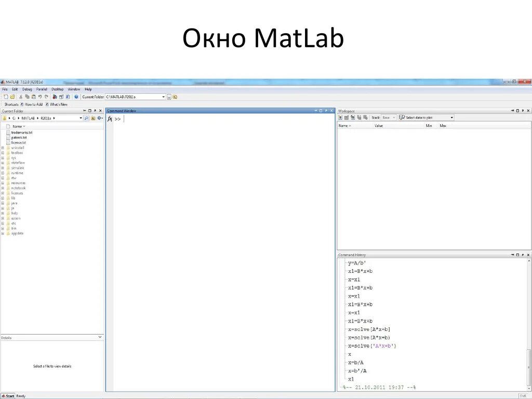Expand the uninstall folder
This screenshot has width=532, height=399.
pos(3,148)
